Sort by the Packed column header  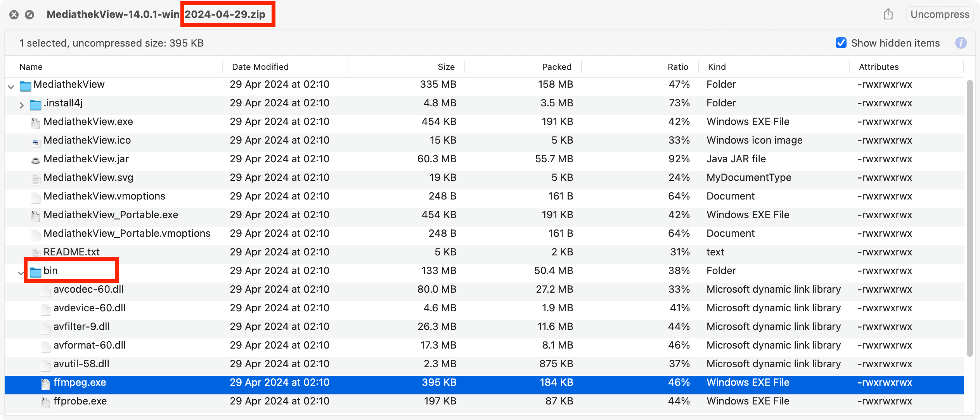pos(557,67)
